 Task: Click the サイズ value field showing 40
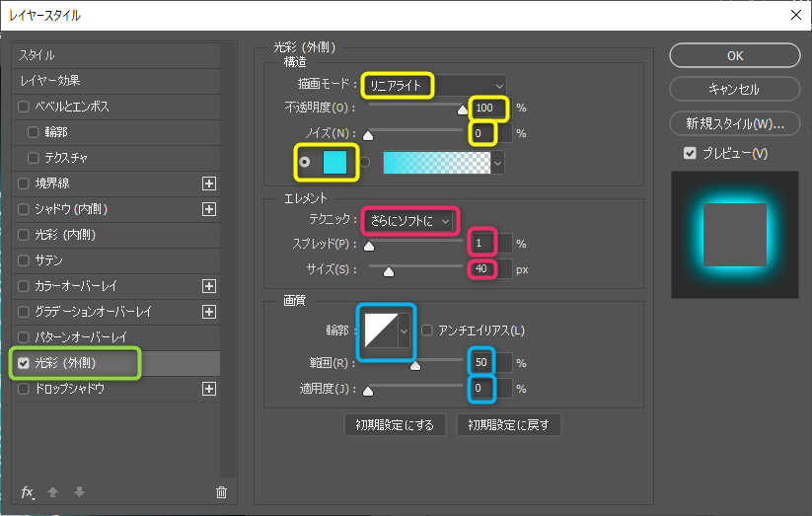pos(491,269)
